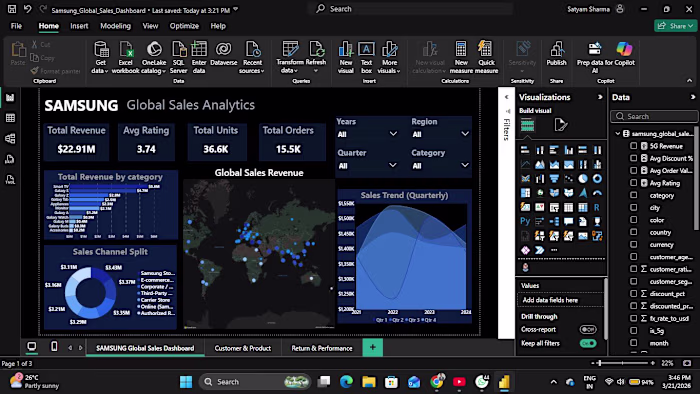The image size is (700, 394).
Task: Click Add data fields here well
Action: pyautogui.click(x=560, y=300)
